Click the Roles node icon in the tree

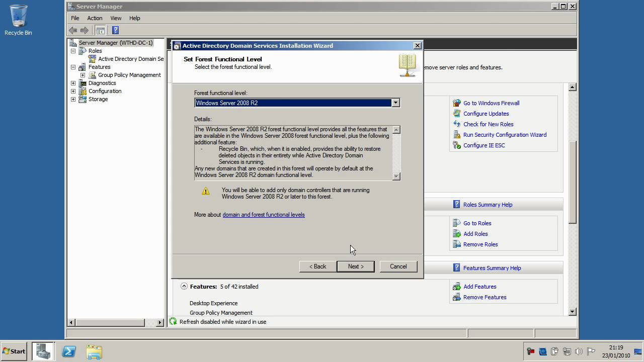tap(83, 51)
